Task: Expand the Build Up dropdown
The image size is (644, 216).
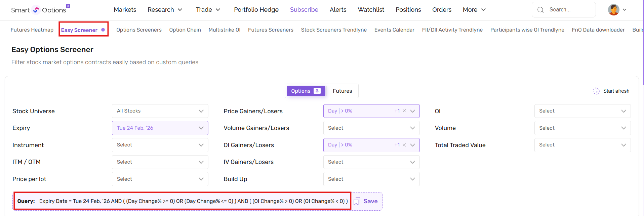Action: pos(371,179)
